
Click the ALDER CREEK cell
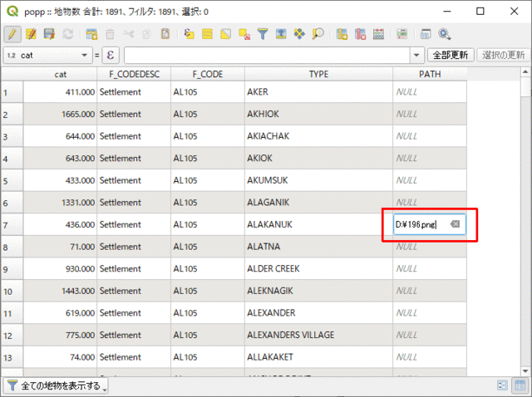click(x=318, y=268)
